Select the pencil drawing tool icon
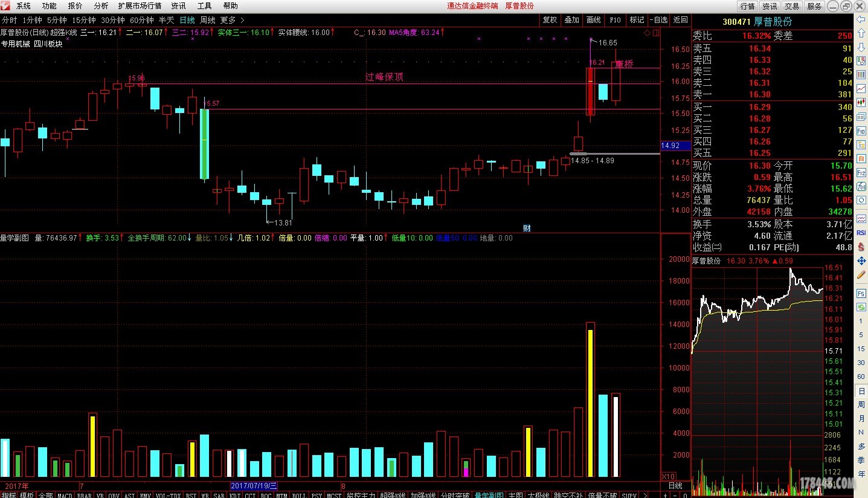 point(861,275)
